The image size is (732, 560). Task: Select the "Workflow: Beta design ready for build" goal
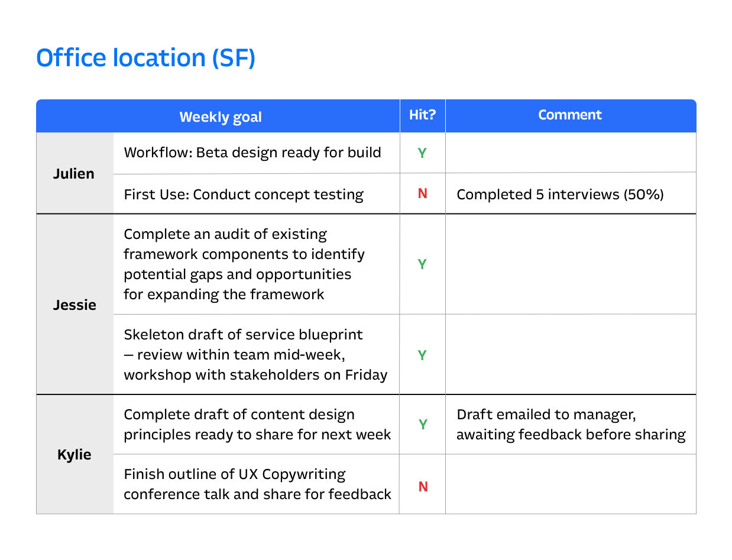coord(252,153)
